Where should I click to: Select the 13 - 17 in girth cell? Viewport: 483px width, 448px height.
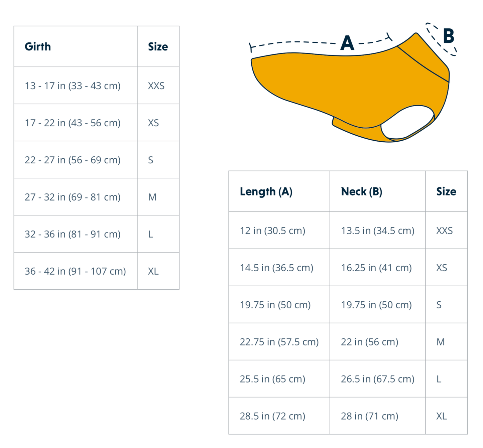coord(73,86)
